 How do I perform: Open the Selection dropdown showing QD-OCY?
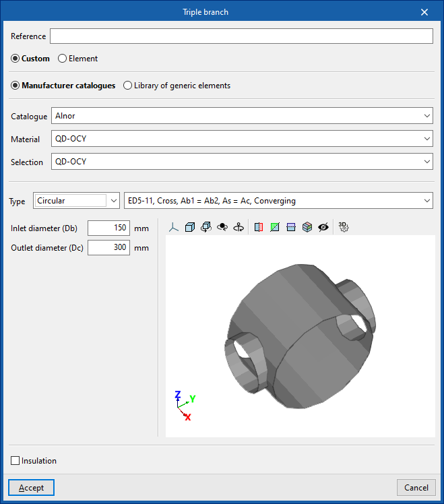tap(242, 161)
